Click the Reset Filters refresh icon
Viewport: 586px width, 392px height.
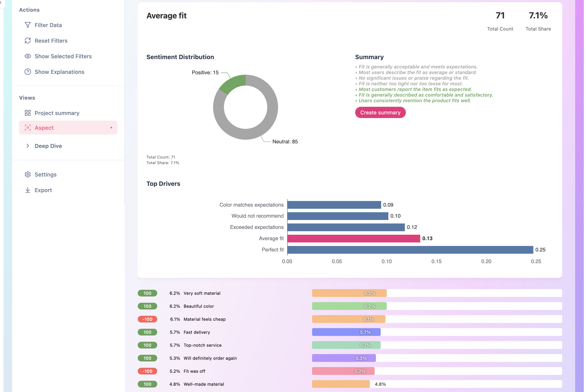[28, 40]
